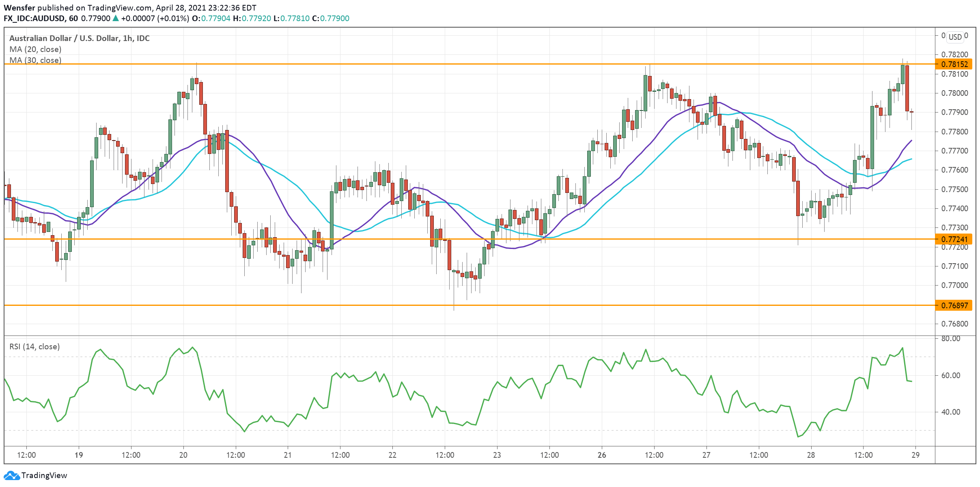Select the orange 0.76897 price level tag
The width and height of the screenshot is (980, 487).
tap(954, 305)
